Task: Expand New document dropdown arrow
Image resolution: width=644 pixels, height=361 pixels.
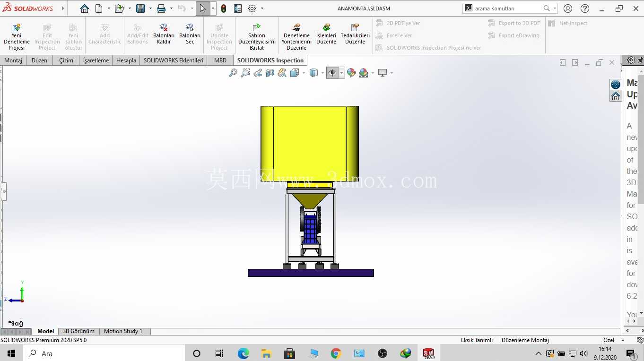Action: (x=109, y=9)
